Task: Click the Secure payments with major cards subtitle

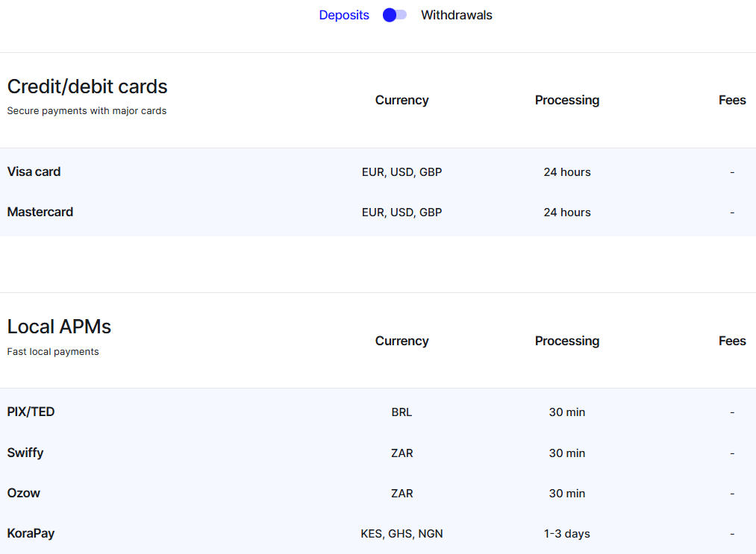Action: click(87, 110)
